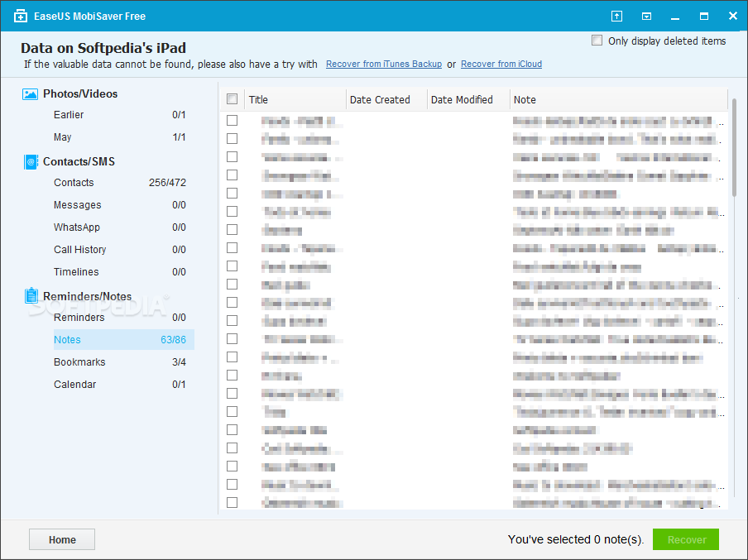Click the Data on Softpedia's iPad heading
748x560 pixels.
click(103, 48)
